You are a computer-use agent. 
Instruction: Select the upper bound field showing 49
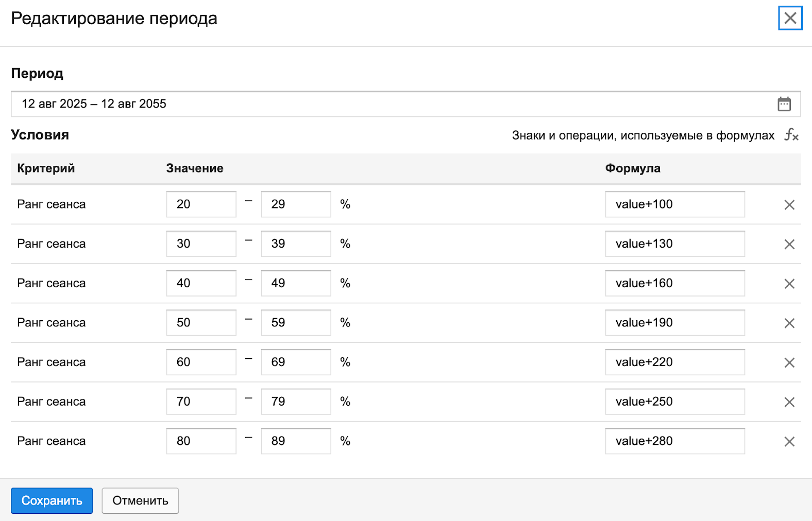click(296, 283)
